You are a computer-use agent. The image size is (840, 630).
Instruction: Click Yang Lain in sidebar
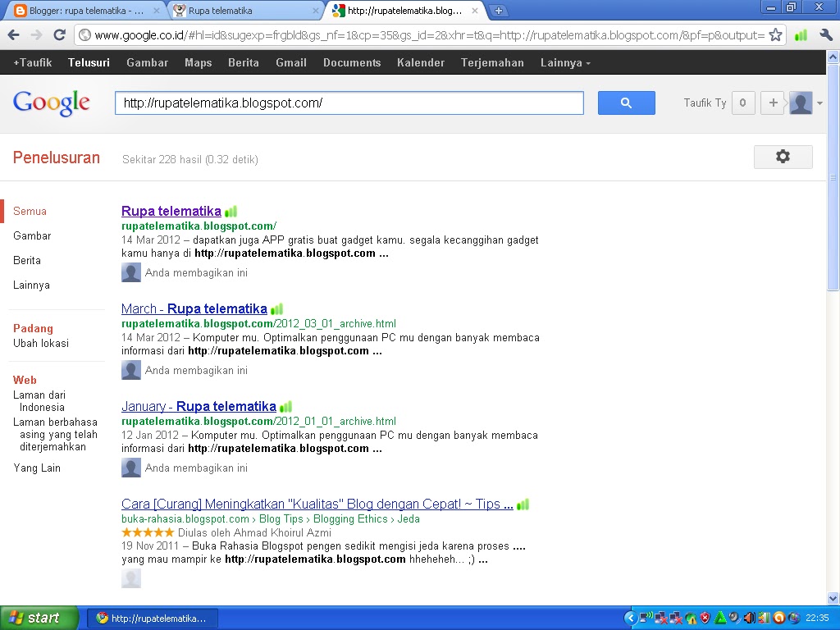tap(37, 468)
